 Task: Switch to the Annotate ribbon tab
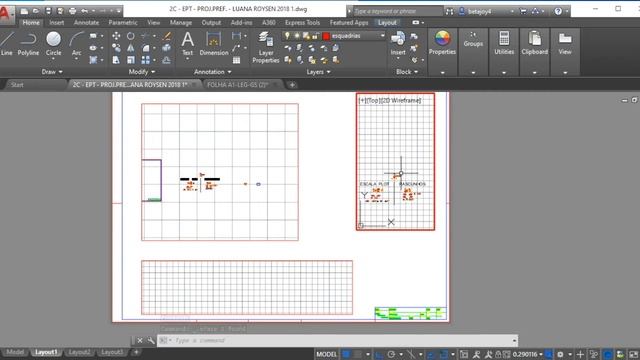click(86, 23)
